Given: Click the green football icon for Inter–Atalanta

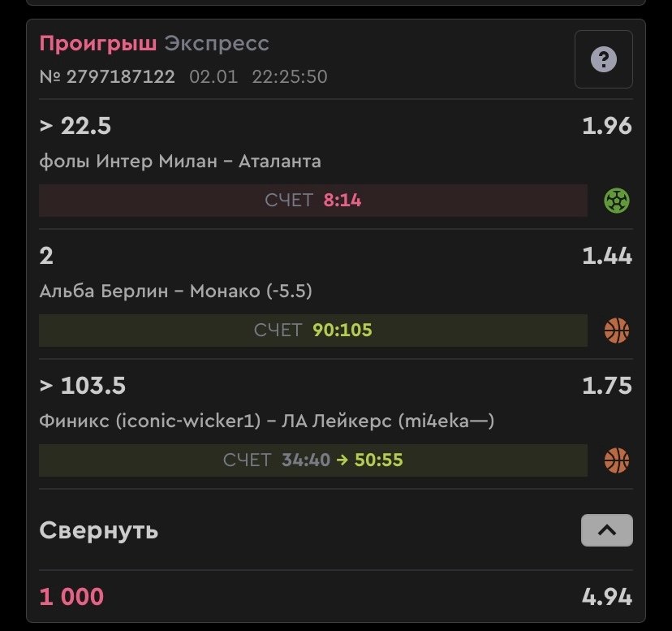Looking at the screenshot, I should 617,201.
